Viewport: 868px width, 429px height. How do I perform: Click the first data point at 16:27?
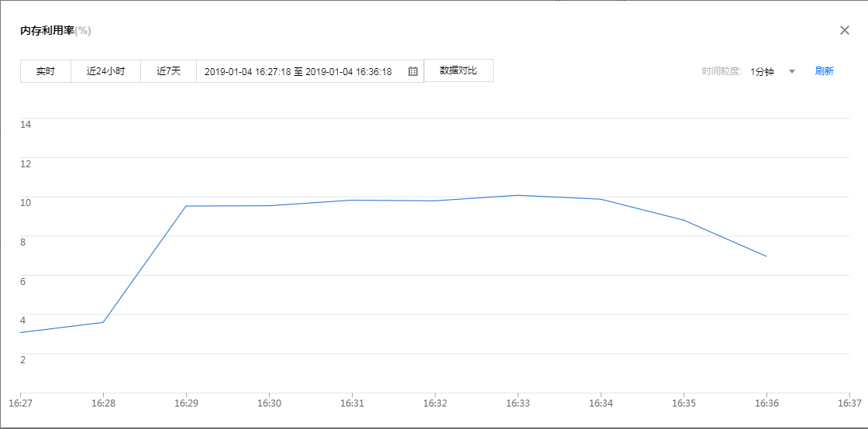[21, 332]
